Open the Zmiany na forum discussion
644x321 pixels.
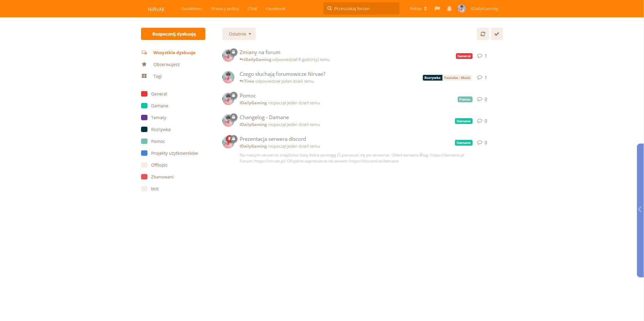click(260, 52)
